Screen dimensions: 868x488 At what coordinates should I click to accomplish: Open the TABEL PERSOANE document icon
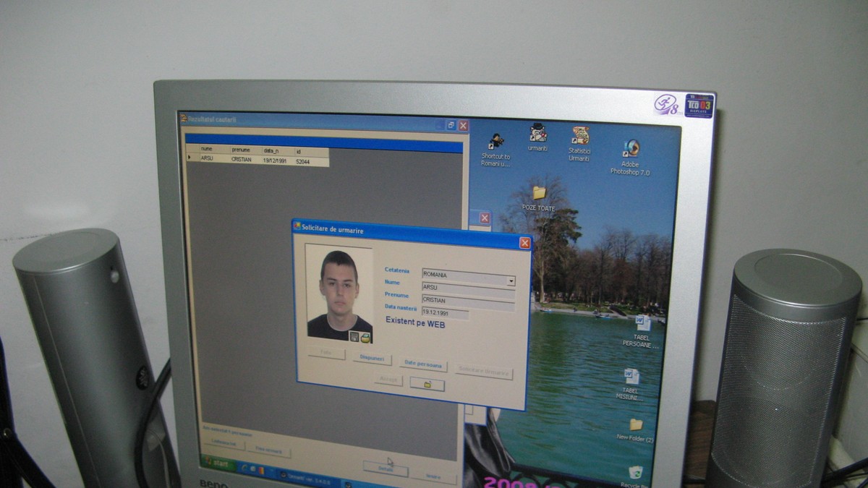[642, 332]
